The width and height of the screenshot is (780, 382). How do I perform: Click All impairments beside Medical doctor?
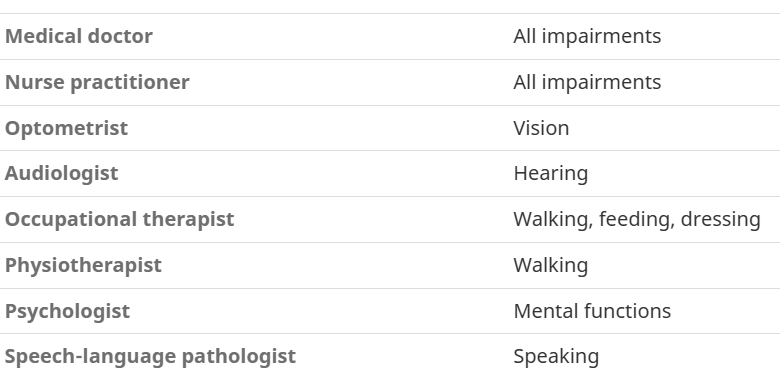(x=587, y=36)
